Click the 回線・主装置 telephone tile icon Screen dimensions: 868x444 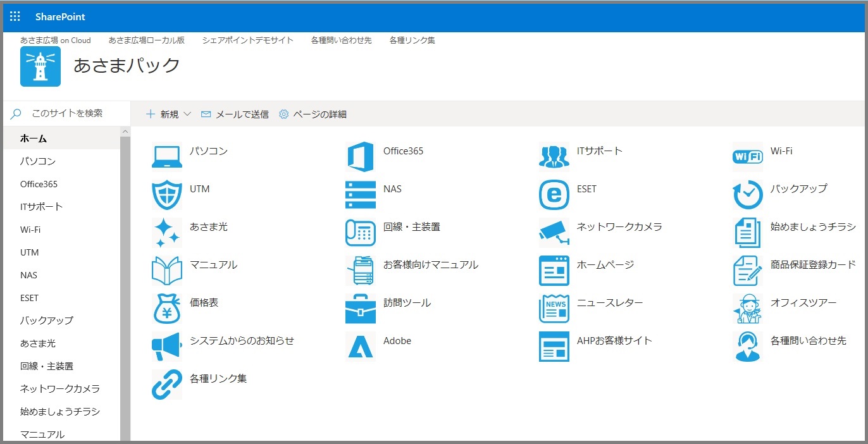(361, 233)
